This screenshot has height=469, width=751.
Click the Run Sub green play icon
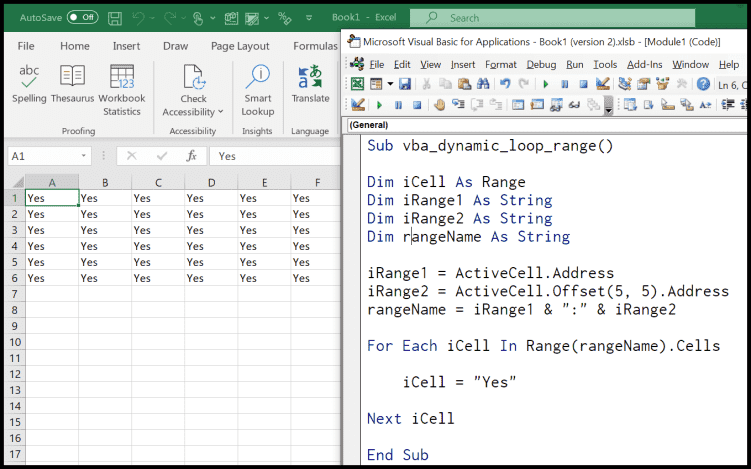coord(546,85)
